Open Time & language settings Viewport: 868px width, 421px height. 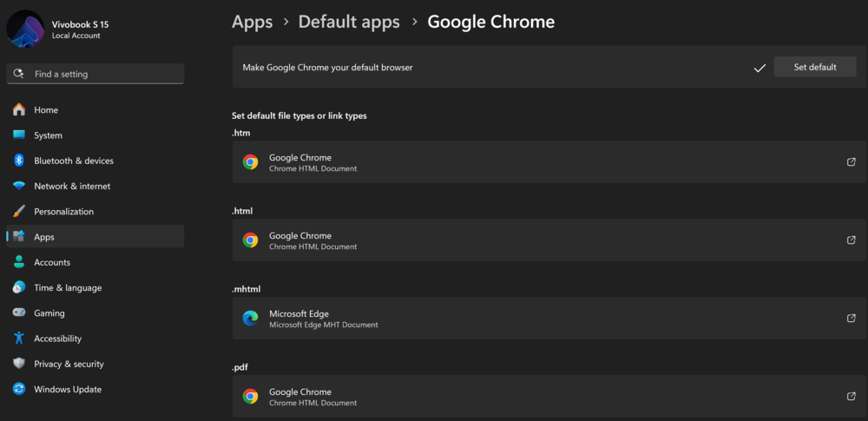click(95, 287)
